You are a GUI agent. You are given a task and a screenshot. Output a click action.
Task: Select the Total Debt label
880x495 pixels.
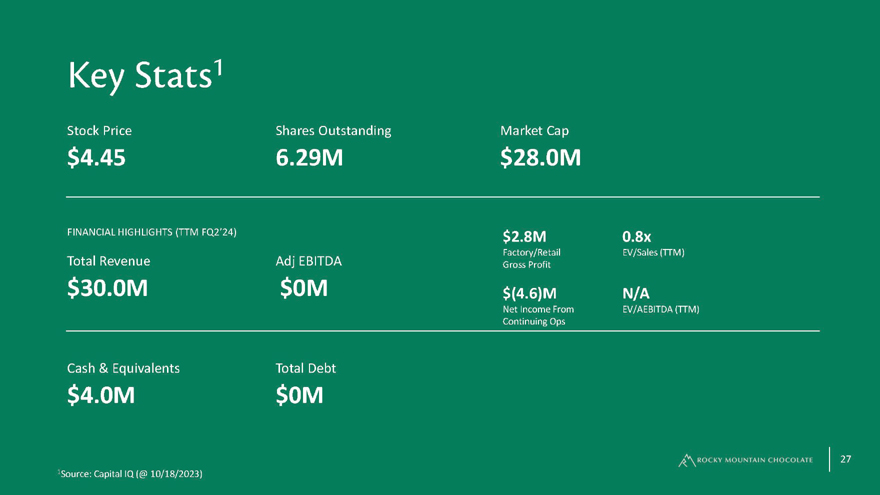click(x=305, y=368)
